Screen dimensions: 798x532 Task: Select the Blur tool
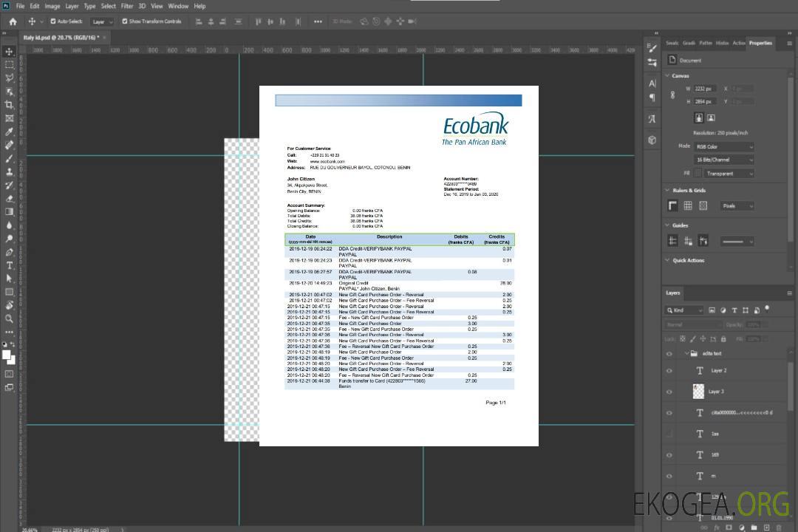9,225
